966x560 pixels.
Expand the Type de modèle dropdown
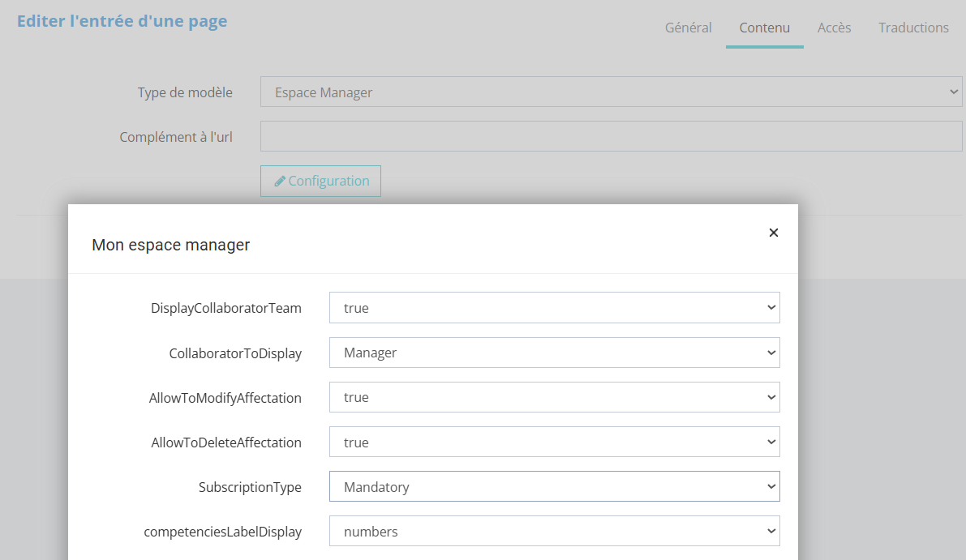pos(611,92)
